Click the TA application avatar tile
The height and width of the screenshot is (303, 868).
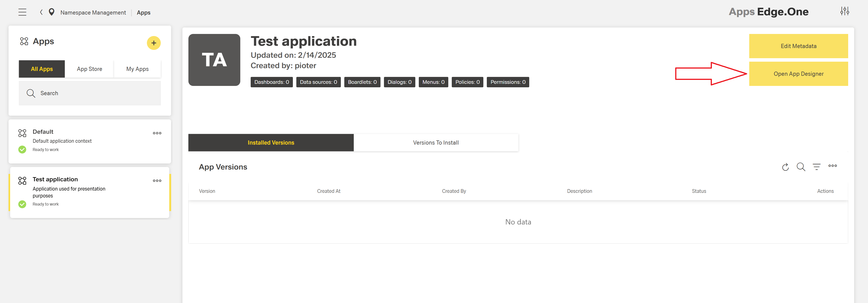point(214,60)
